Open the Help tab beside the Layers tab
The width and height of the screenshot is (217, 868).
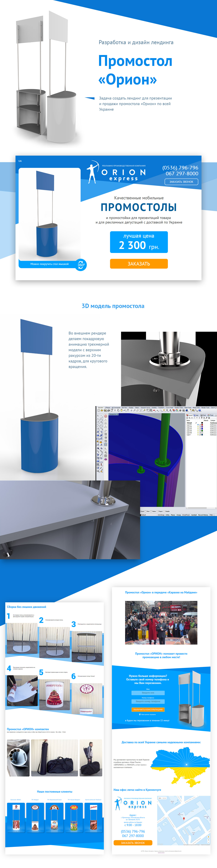pyautogui.click(x=196, y=415)
